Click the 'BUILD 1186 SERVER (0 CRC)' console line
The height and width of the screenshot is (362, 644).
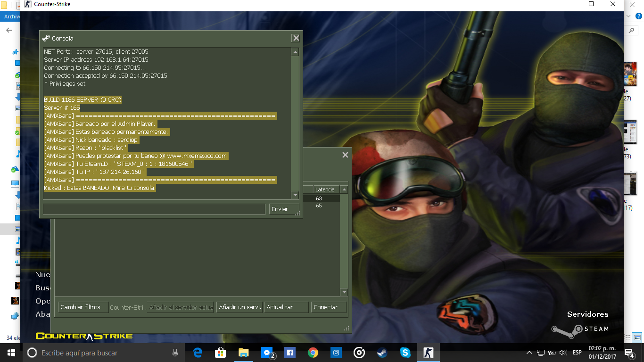[83, 100]
